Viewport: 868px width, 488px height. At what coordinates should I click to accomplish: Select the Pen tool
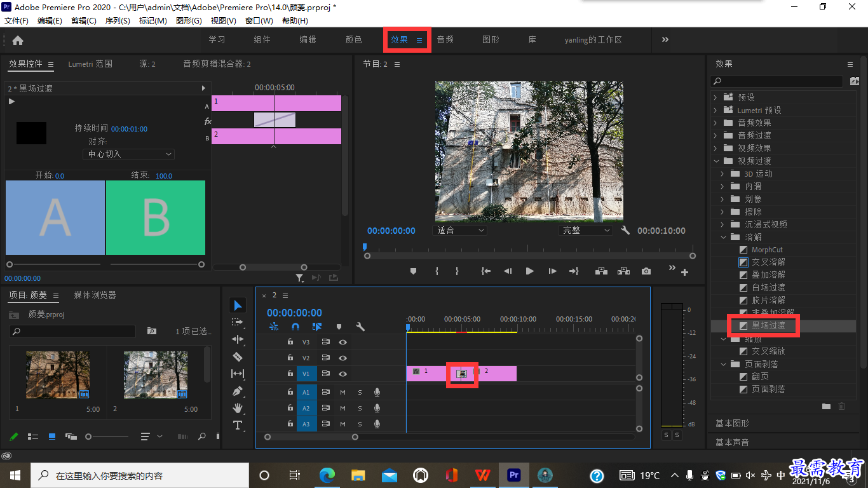(x=238, y=391)
